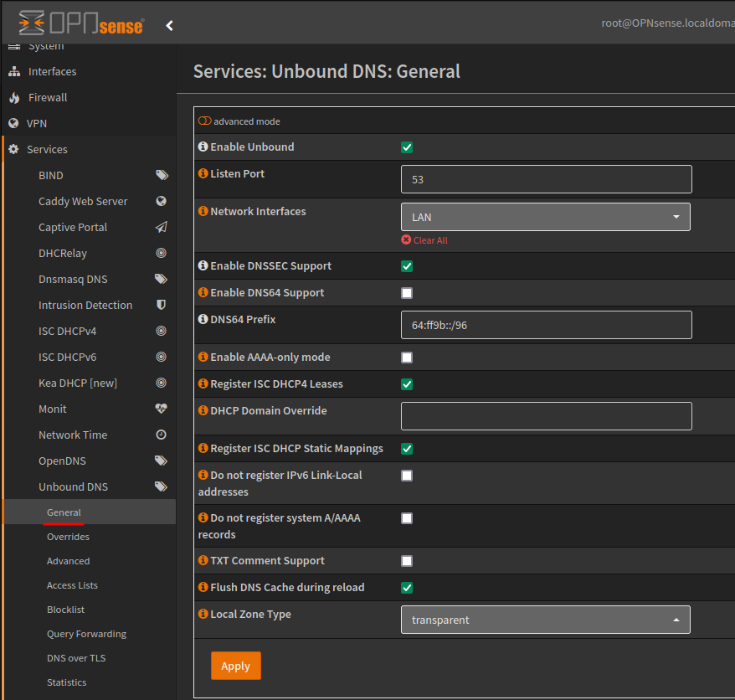The image size is (735, 700).
Task: Show help for Local Zone Type info icon
Action: [203, 615]
